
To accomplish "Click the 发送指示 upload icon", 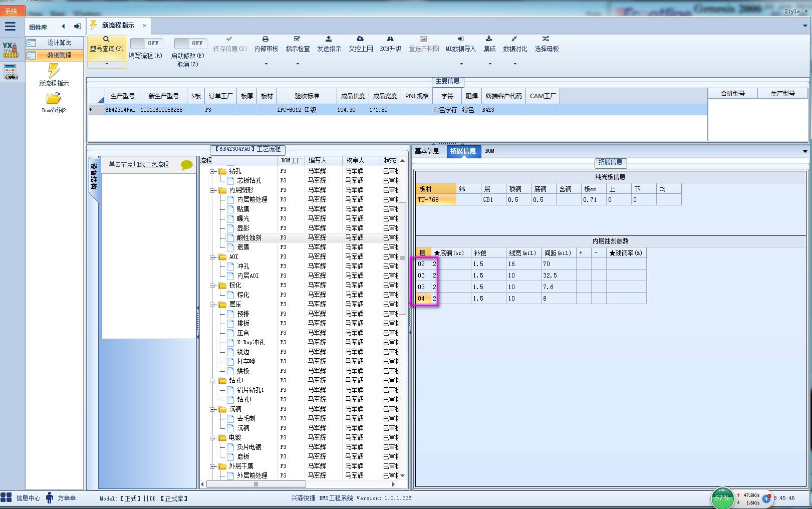I will click(x=329, y=39).
